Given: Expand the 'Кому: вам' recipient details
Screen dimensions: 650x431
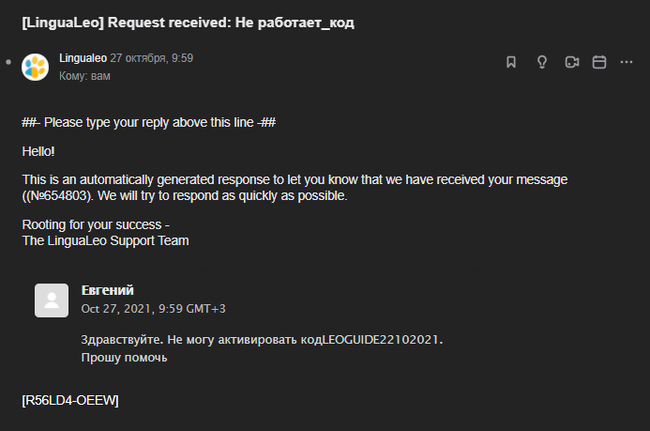Looking at the screenshot, I should [x=85, y=76].
